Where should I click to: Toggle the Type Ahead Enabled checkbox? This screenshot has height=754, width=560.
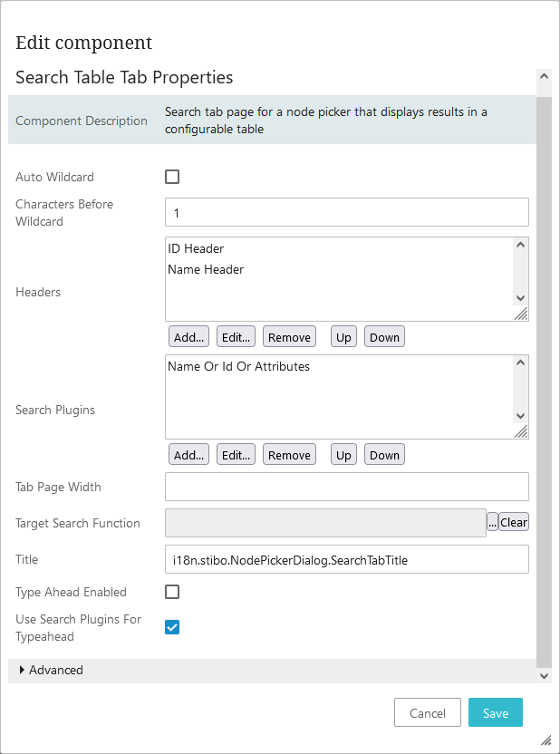coord(172,593)
